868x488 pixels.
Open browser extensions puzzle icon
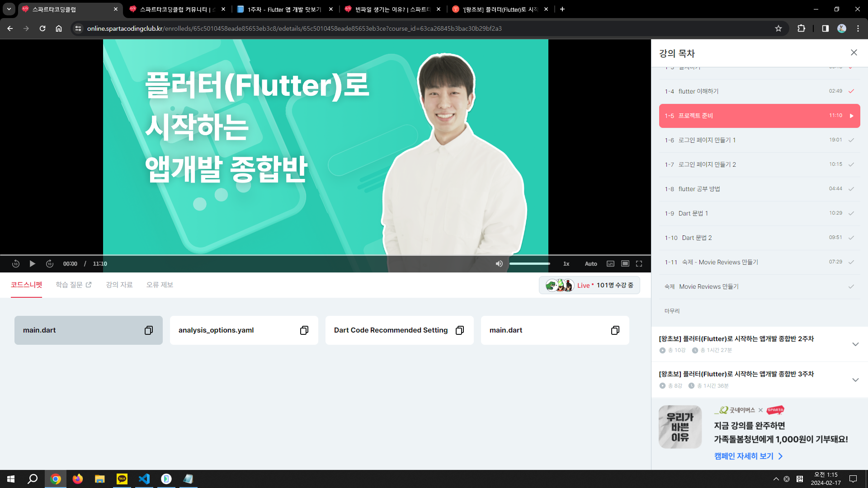click(801, 28)
